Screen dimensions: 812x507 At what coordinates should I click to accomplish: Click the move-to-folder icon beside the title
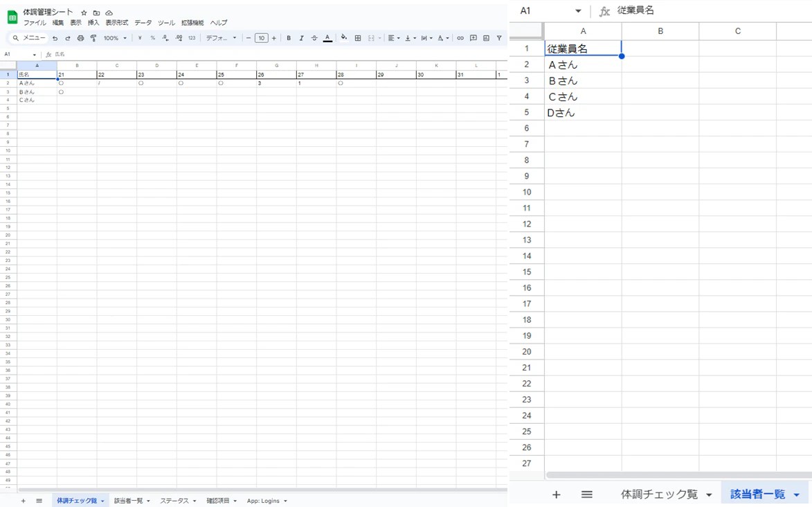96,12
